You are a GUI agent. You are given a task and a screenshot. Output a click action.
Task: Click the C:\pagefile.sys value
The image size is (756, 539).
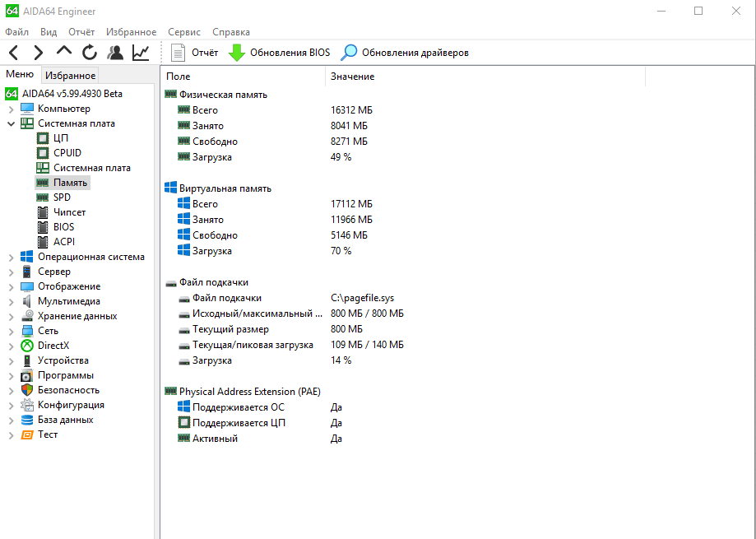pos(362,298)
